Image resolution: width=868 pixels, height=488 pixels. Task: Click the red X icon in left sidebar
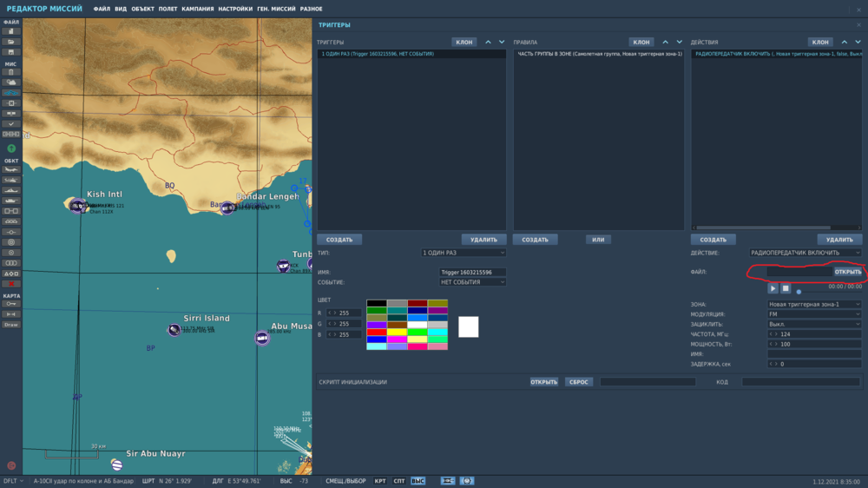click(11, 284)
